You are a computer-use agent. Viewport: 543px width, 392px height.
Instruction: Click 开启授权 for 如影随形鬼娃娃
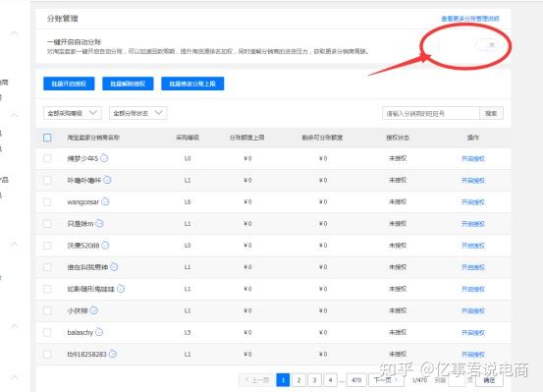(473, 289)
